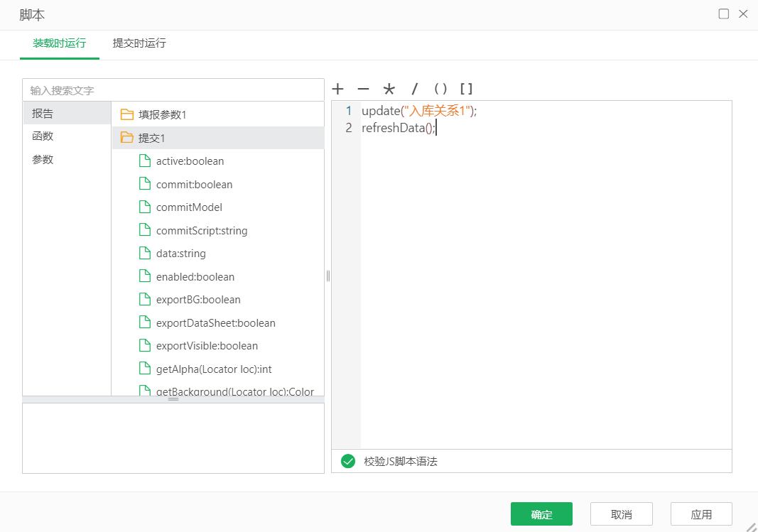
Task: Click the green JS syntax check icon
Action: coord(348,462)
